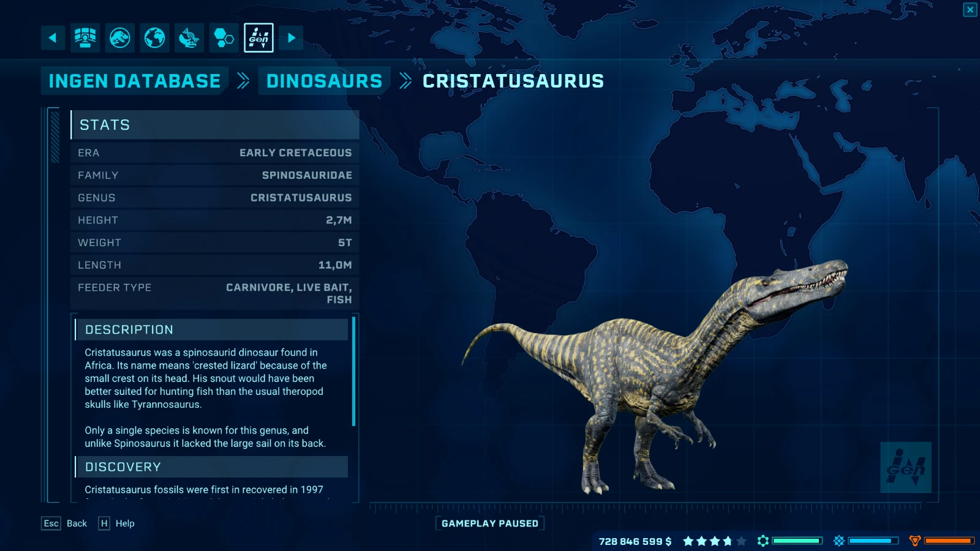Close the InGen Database screen
Viewport: 980px width, 551px height.
coord(970,10)
